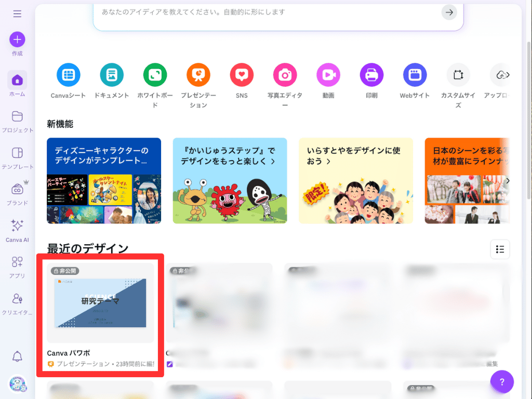
Task: Open テンプレート in the sidebar
Action: click(x=17, y=158)
